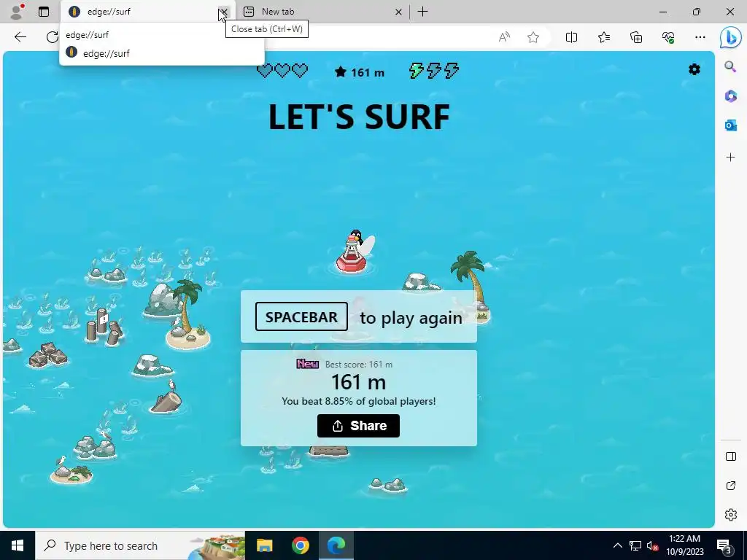Image resolution: width=747 pixels, height=560 pixels.
Task: Open the sidebar Search icon
Action: coord(730,66)
